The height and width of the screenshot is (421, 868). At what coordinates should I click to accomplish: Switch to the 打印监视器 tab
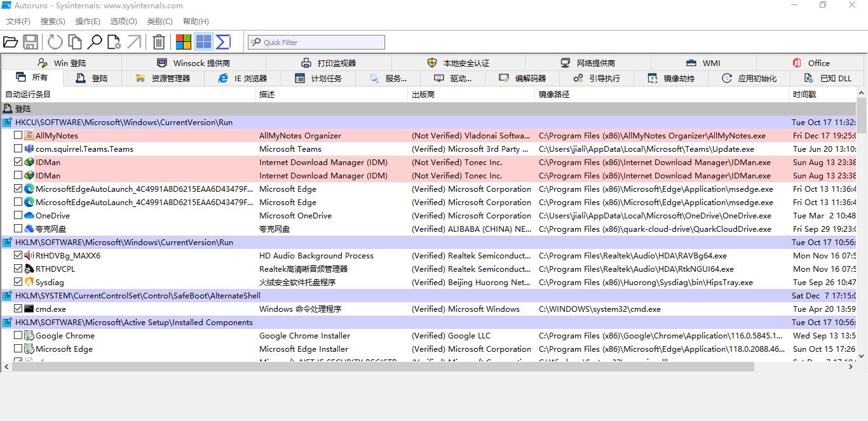pyautogui.click(x=329, y=63)
